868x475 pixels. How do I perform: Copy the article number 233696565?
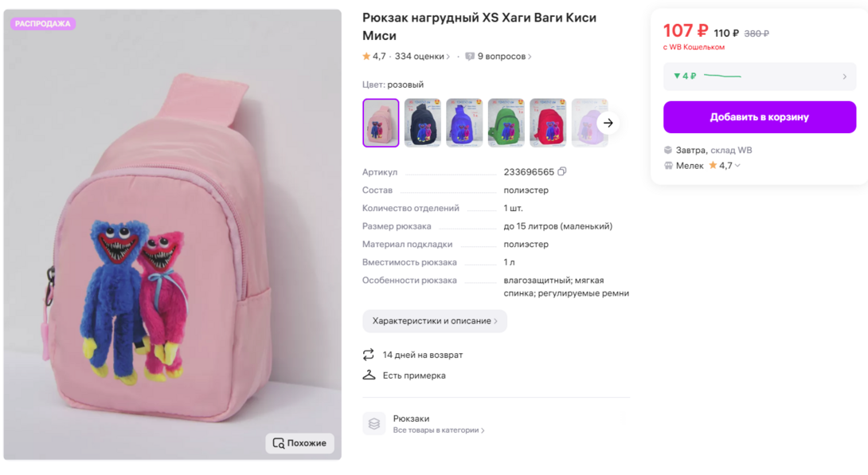562,171
